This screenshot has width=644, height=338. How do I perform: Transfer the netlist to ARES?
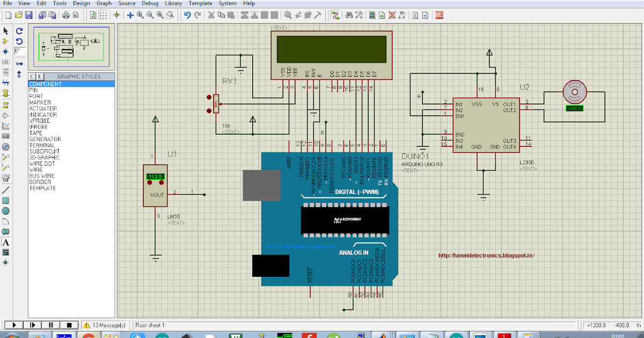[438, 15]
